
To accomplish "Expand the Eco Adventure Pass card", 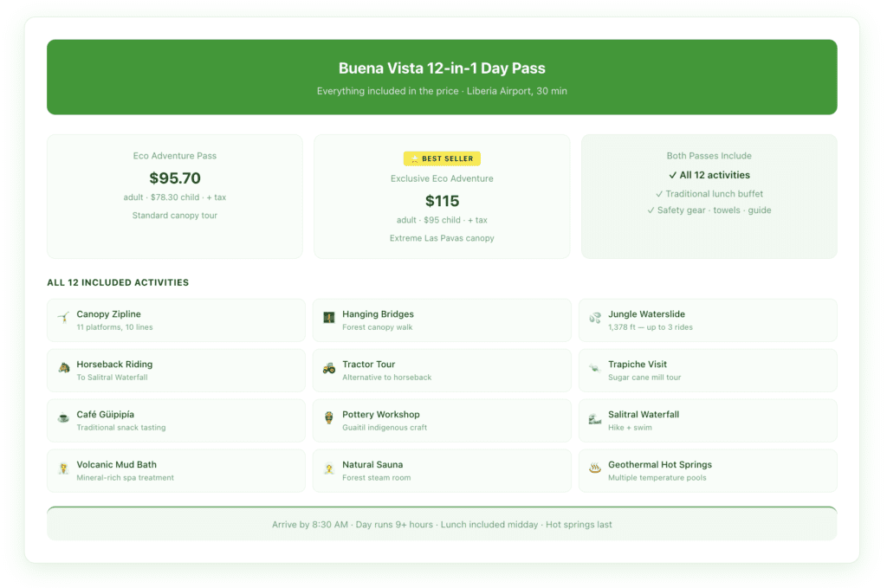I will point(175,196).
